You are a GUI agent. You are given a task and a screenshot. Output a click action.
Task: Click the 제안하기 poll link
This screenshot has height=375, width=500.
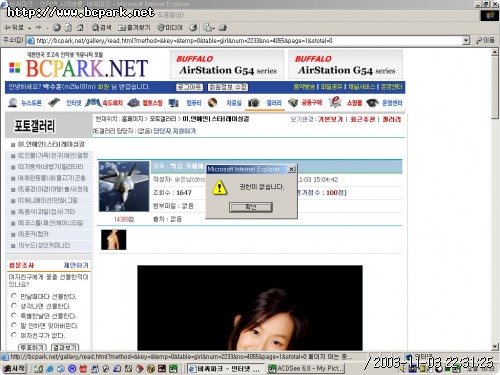coord(76,265)
